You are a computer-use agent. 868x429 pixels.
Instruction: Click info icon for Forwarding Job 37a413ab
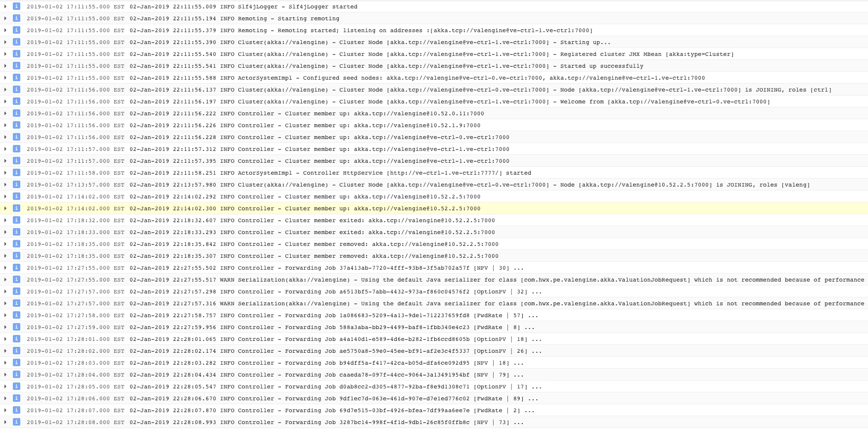pos(16,268)
